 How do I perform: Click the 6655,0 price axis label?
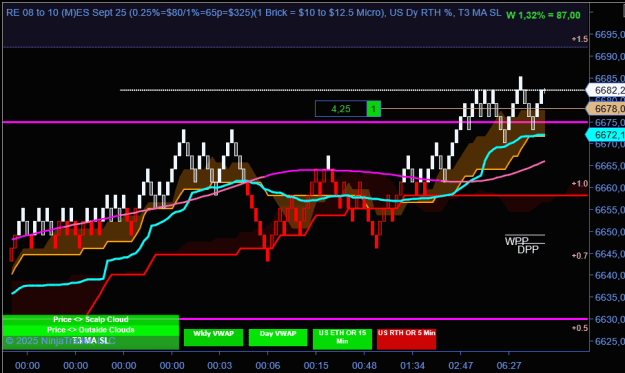click(610, 210)
